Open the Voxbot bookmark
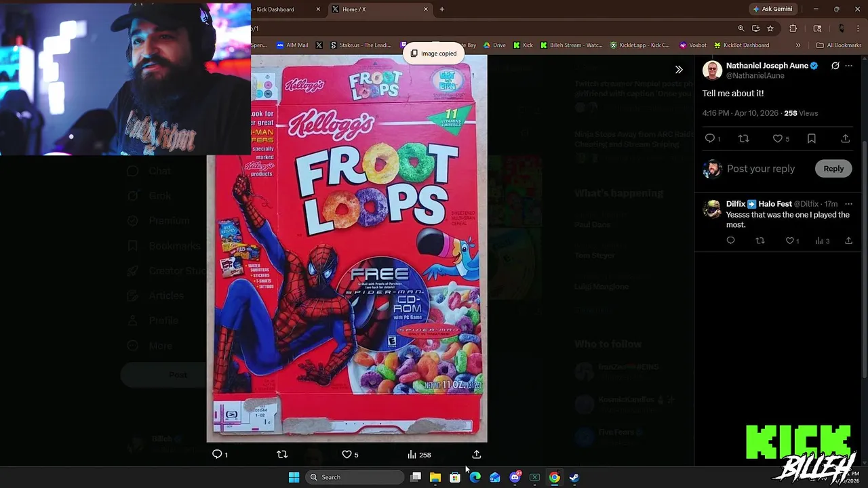 click(692, 45)
